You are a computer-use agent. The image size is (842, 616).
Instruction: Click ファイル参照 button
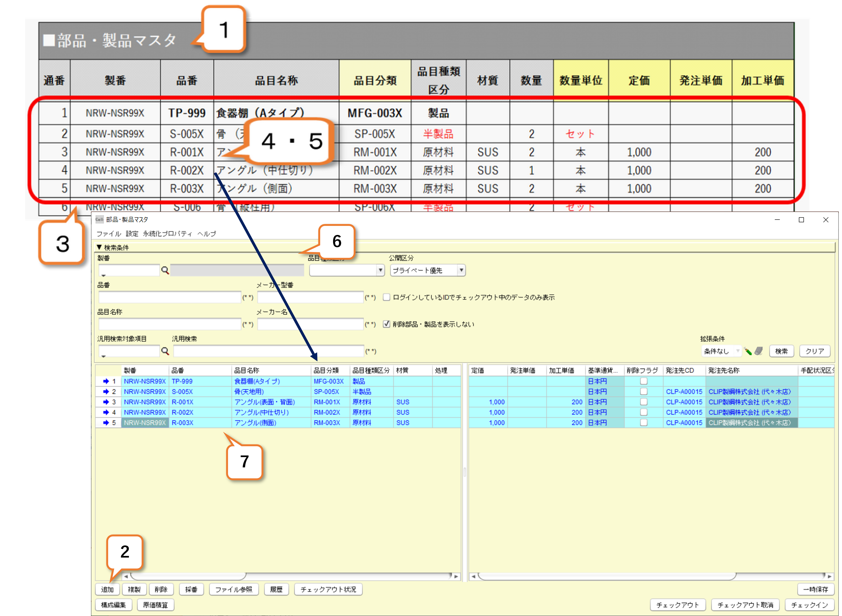point(234,589)
